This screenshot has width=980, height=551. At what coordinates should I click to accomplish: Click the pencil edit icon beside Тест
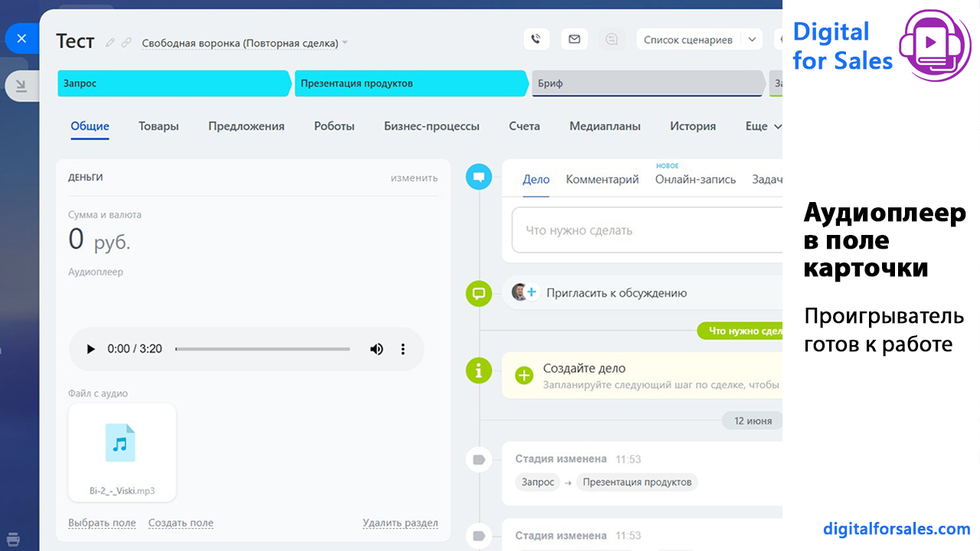pos(110,43)
